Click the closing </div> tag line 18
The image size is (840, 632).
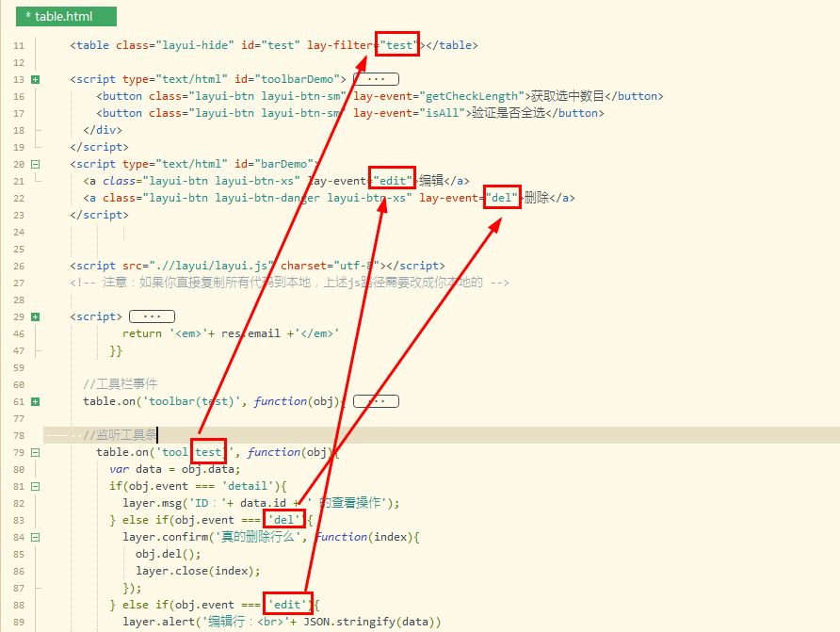(103, 130)
